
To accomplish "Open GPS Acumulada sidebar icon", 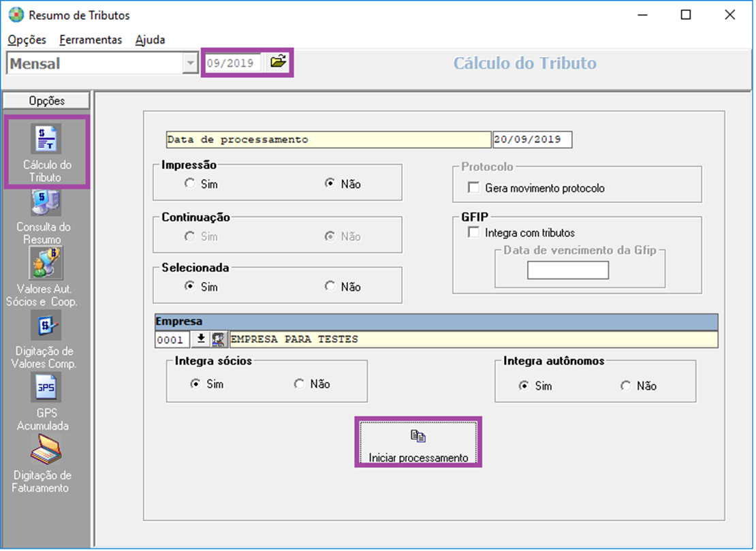I will click(x=46, y=387).
